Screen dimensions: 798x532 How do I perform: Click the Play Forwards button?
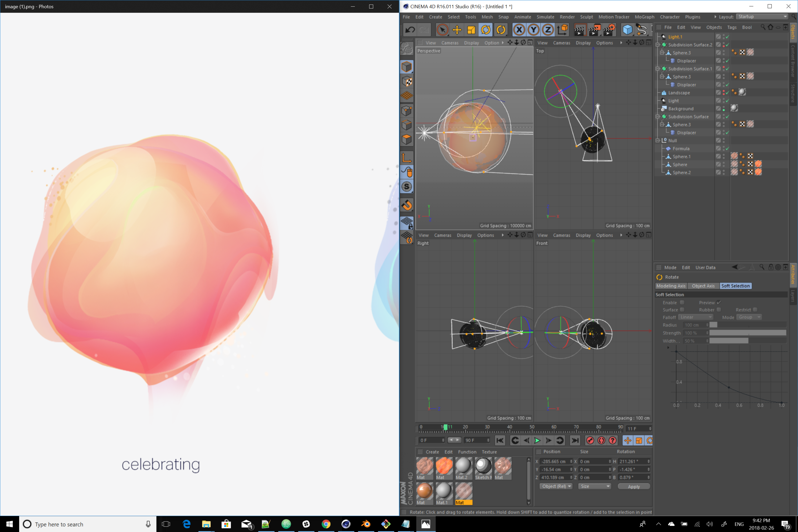pos(537,440)
